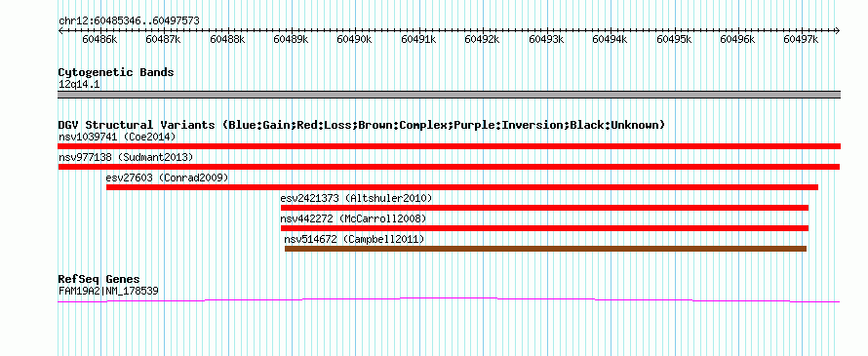Click the right arrowhead of the ruler
The image size is (868, 356).
pos(837,30)
